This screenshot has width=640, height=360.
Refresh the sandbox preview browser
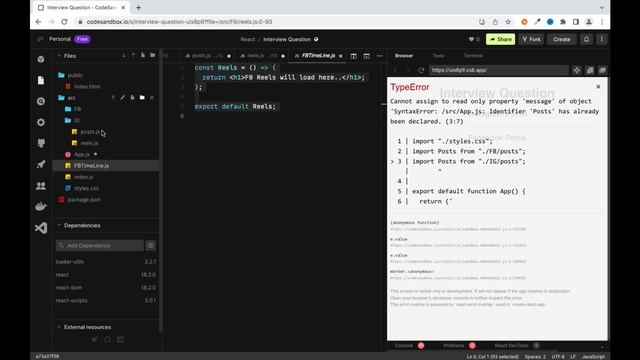click(x=421, y=70)
